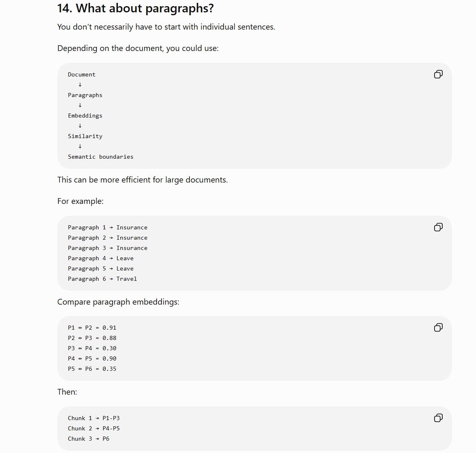
Task: Click the 'Document' line in the first code block
Action: pyautogui.click(x=81, y=74)
